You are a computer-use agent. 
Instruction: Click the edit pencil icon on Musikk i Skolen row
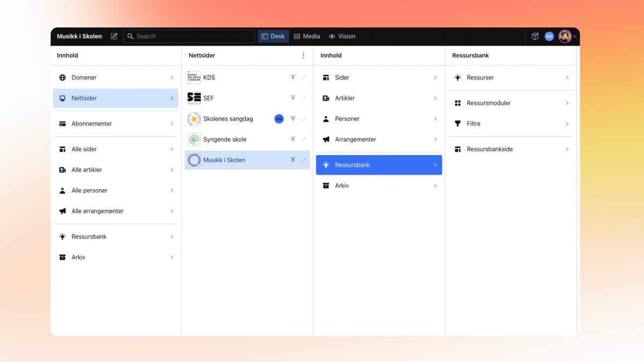pos(304,160)
